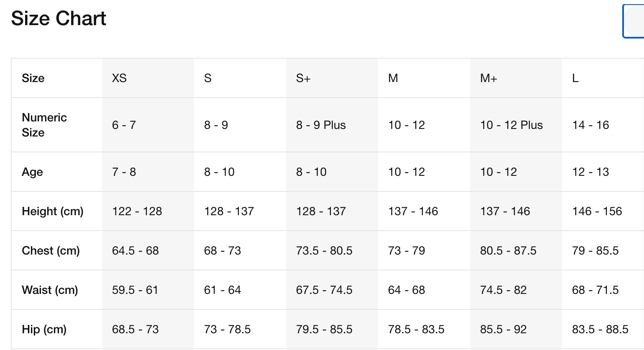The width and height of the screenshot is (644, 350).
Task: Select the XS size column header
Action: pos(119,78)
